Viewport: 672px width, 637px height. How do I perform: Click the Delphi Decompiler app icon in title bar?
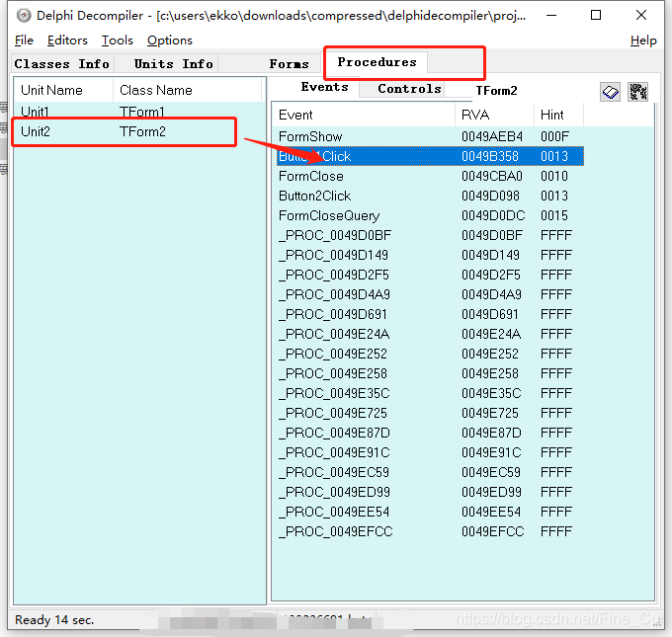(24, 16)
